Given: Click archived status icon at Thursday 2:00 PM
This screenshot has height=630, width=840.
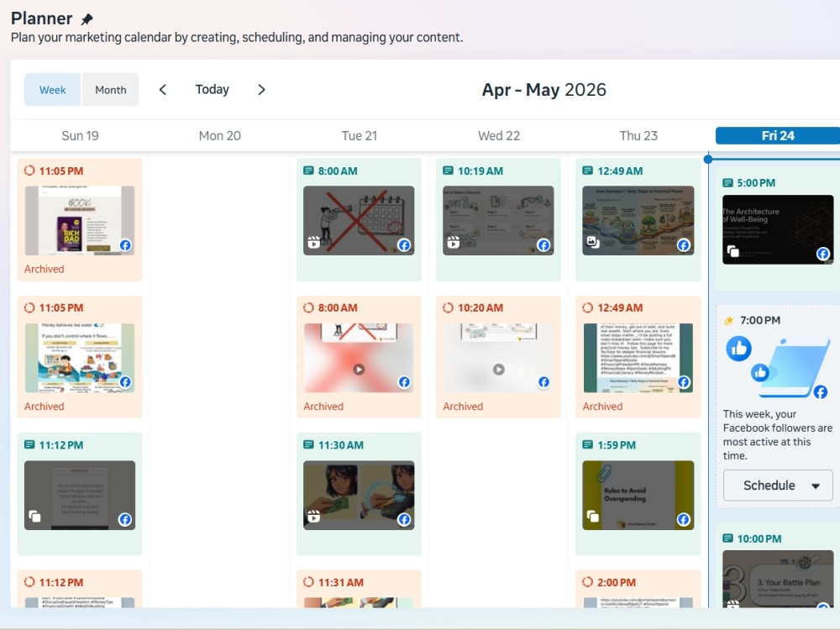Looking at the screenshot, I should 588,582.
